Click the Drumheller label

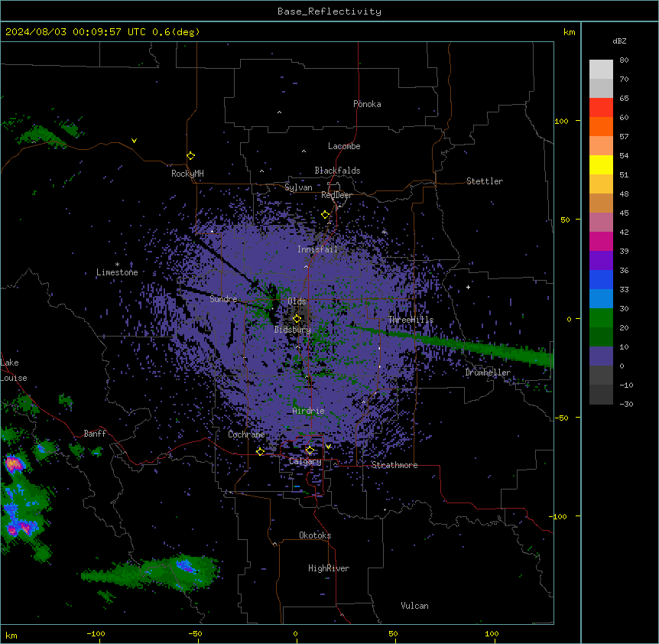(x=488, y=372)
